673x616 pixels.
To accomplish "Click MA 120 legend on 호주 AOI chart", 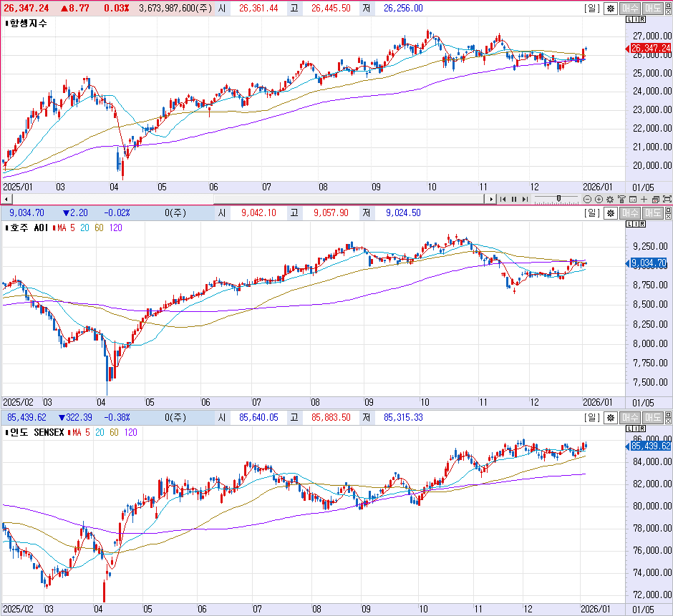I will point(116,228).
